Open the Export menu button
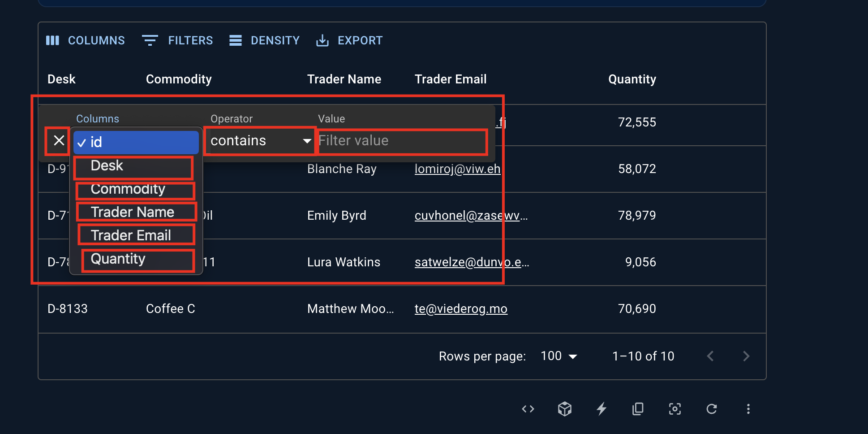 click(349, 40)
